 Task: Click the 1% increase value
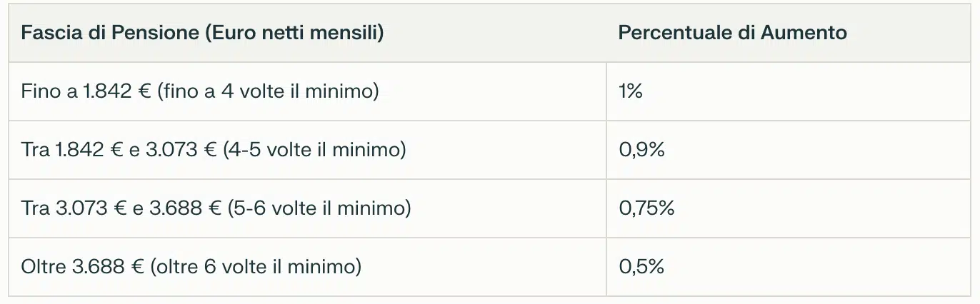point(631,91)
